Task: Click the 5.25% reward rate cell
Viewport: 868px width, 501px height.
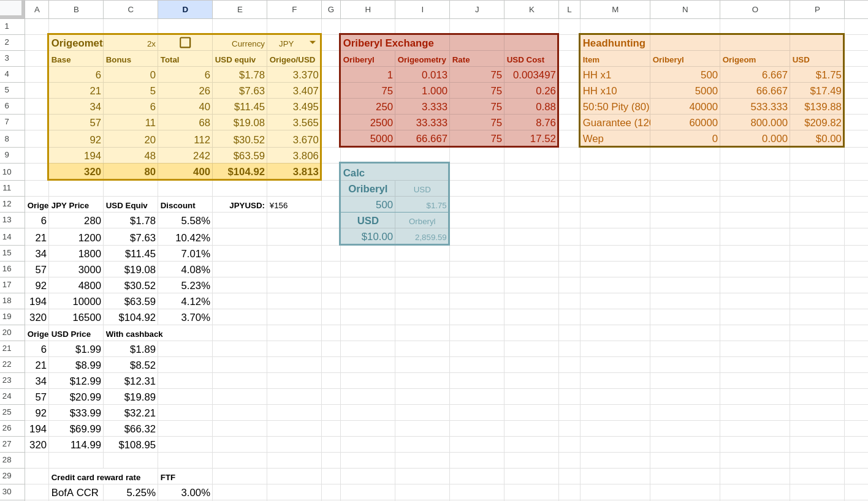Action: pyautogui.click(x=131, y=492)
